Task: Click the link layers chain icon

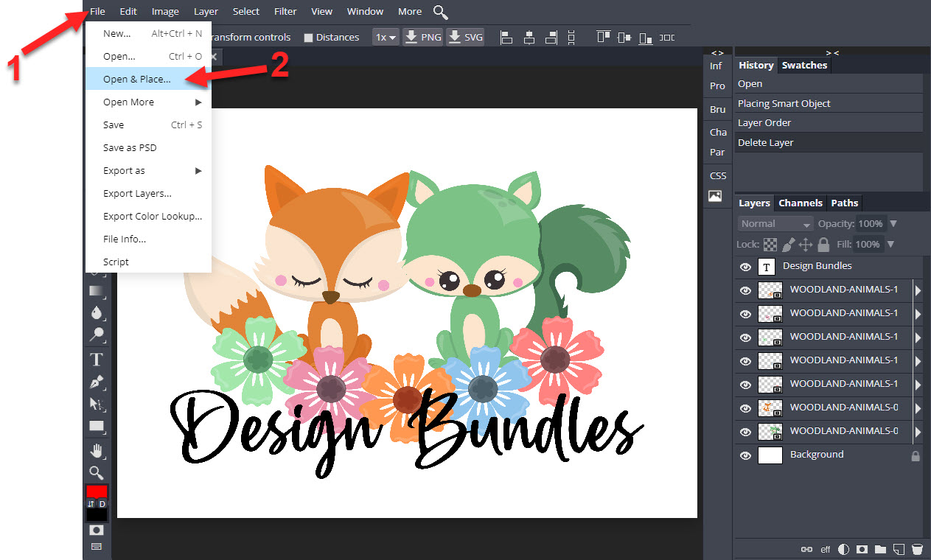Action: click(807, 549)
